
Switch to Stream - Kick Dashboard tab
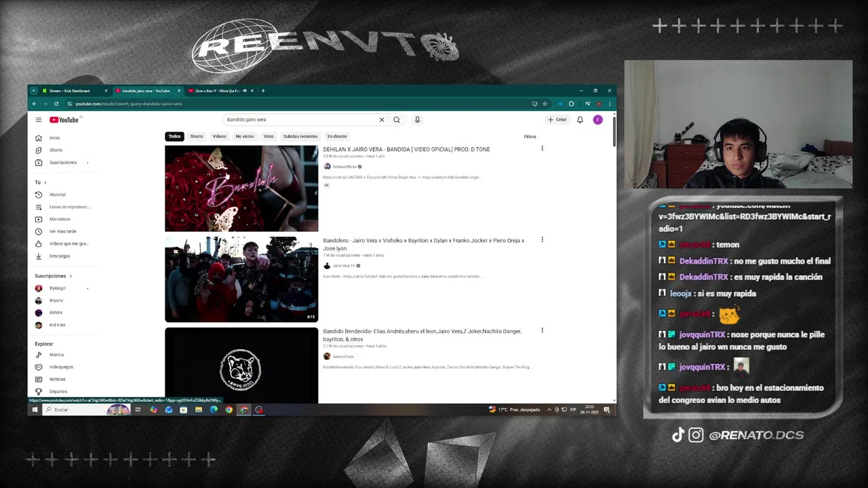(73, 91)
